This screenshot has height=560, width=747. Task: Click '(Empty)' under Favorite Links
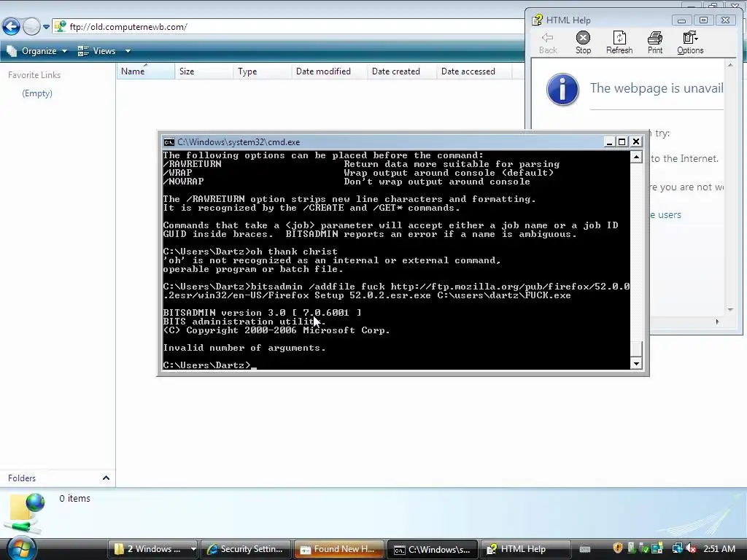click(x=37, y=93)
